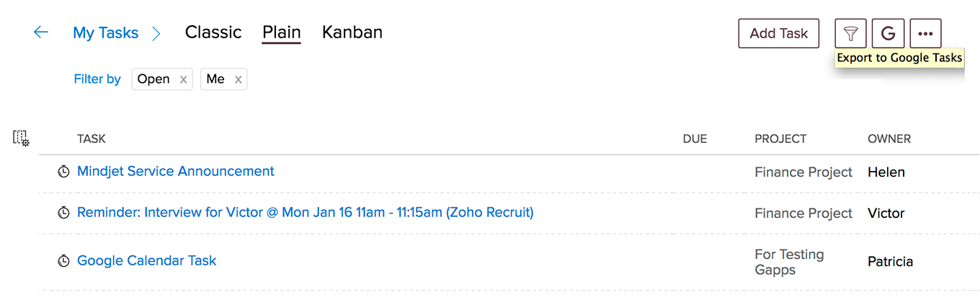980x298 pixels.
Task: Remove the Open filter tag
Action: click(183, 79)
